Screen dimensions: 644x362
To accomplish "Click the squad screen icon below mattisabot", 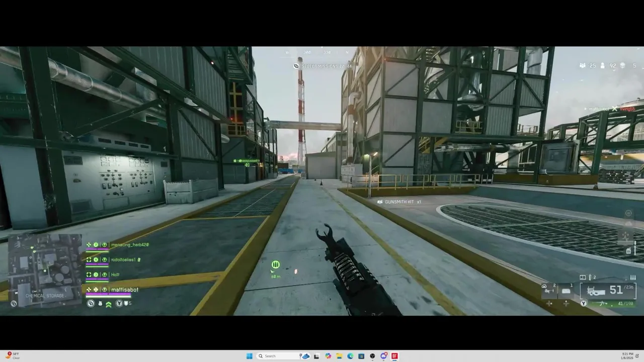I will coord(91,304).
